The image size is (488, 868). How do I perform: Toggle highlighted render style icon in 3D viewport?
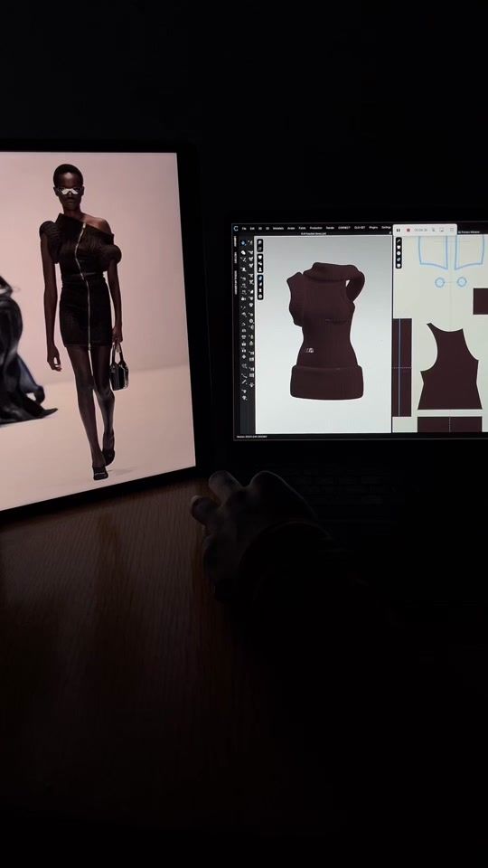(260, 278)
